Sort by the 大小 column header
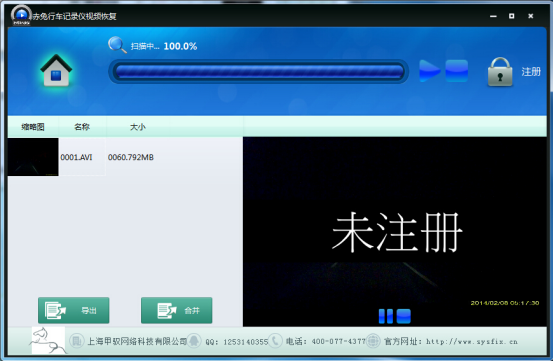554x362 pixels. [x=138, y=127]
